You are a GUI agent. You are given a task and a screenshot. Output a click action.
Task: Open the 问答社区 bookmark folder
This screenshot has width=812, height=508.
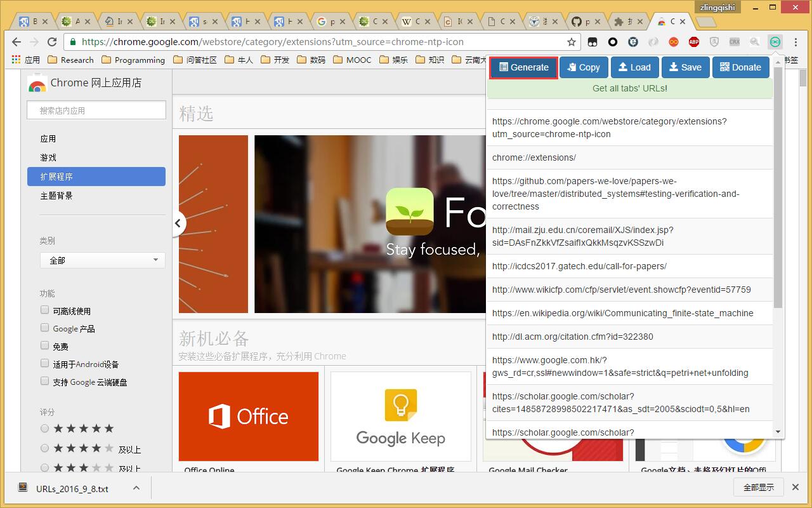195,60
